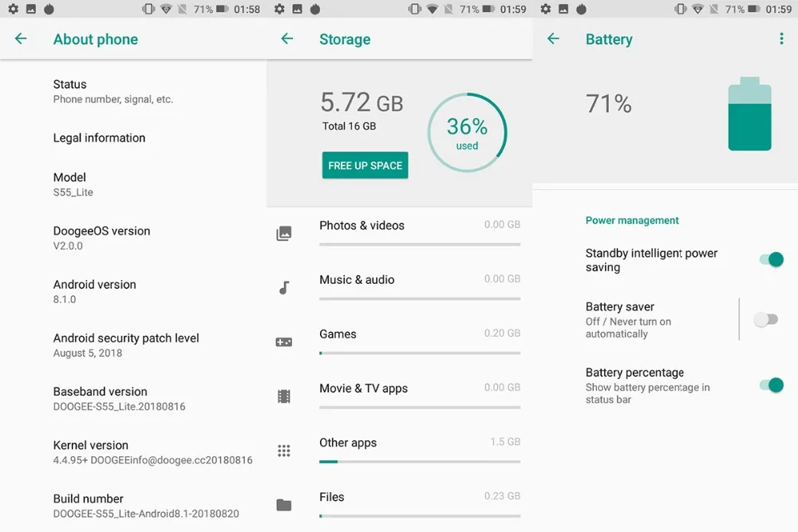Tap the Music & audio note icon
This screenshot has height=532, width=798.
click(x=284, y=288)
